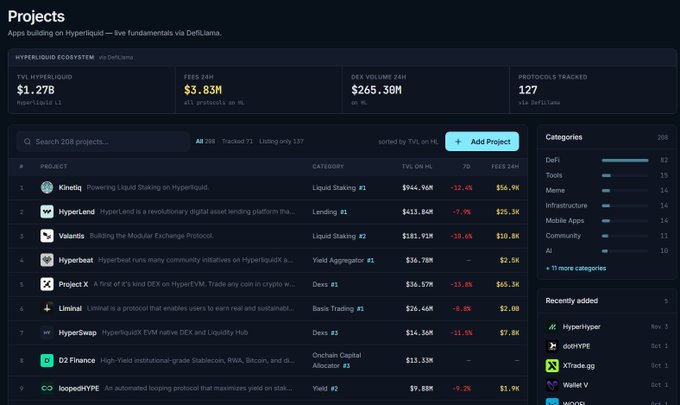The width and height of the screenshot is (680, 405).
Task: Click the Basis Trading #1 category cell
Action: [338, 309]
